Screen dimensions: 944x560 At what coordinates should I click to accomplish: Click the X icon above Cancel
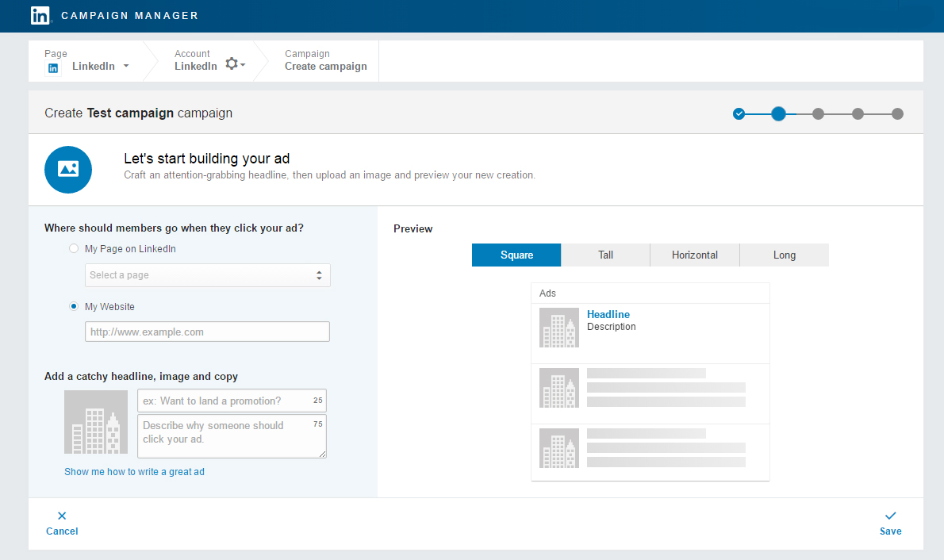coord(61,516)
